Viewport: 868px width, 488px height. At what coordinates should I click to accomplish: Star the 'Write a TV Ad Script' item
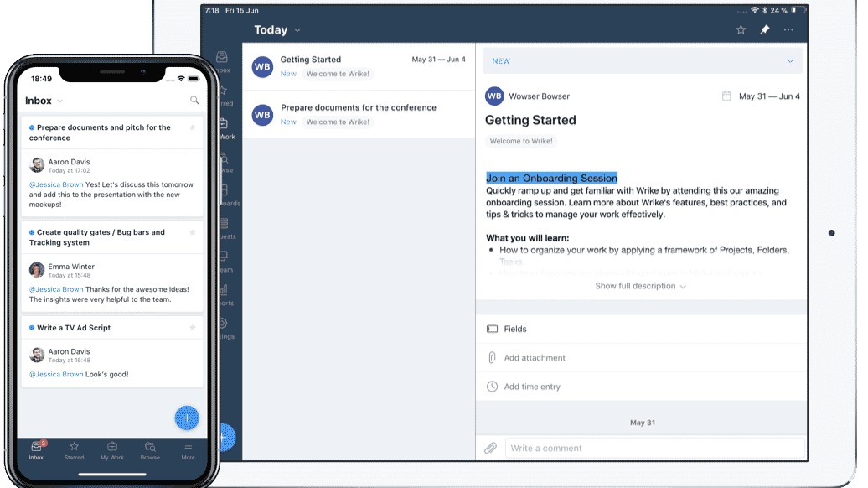193,327
